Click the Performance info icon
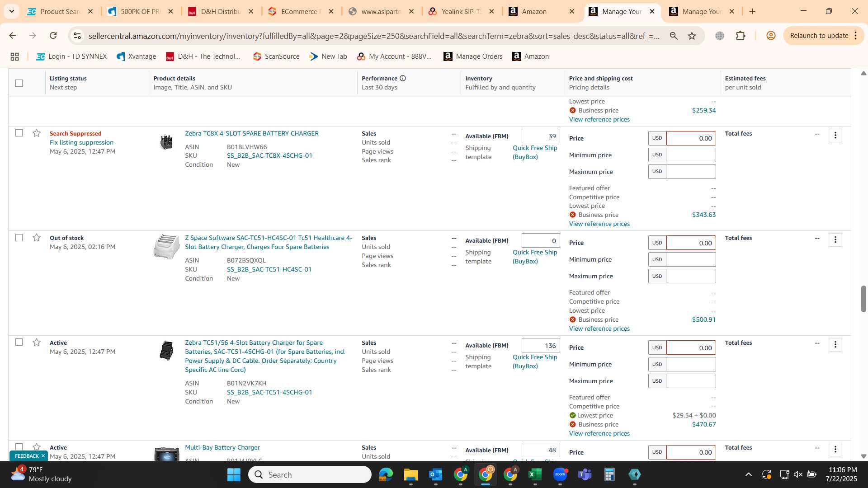Viewport: 868px width, 488px height. point(403,78)
